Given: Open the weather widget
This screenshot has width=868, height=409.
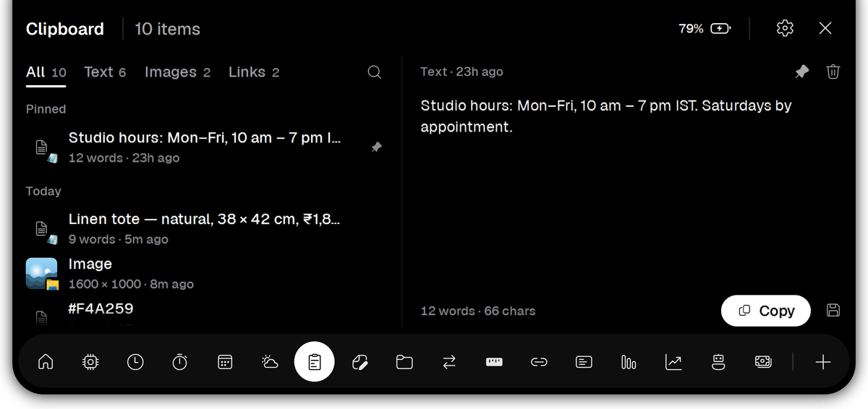Looking at the screenshot, I should pos(270,362).
